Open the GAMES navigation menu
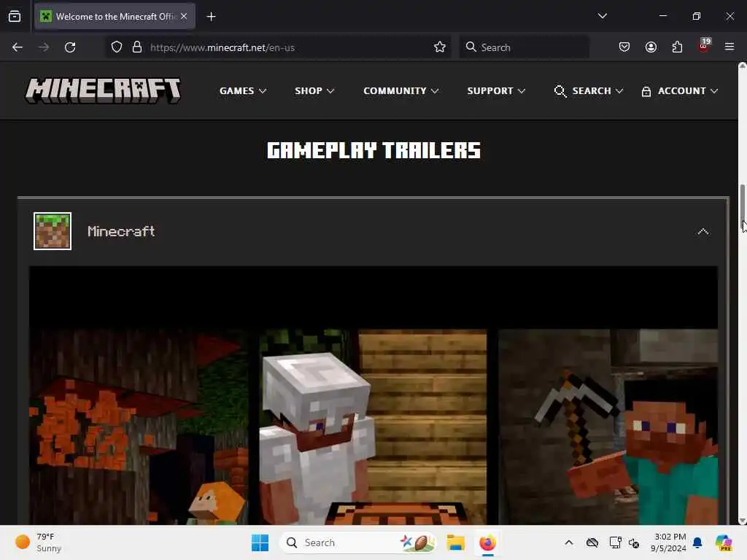 coord(242,90)
